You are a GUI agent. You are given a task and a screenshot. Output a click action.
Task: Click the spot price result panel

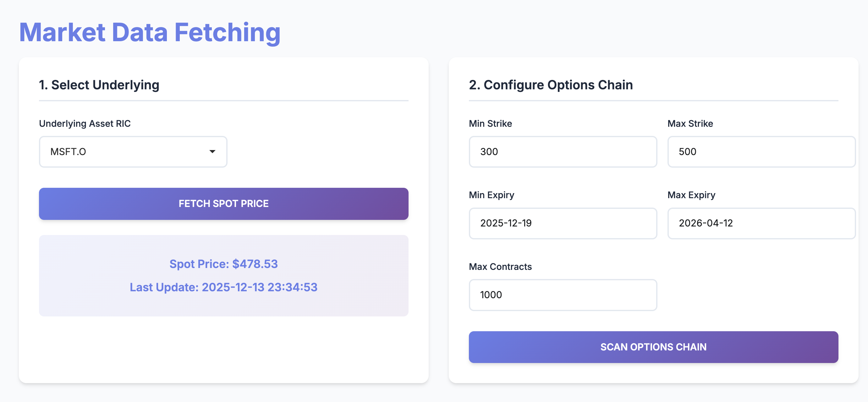pyautogui.click(x=223, y=276)
